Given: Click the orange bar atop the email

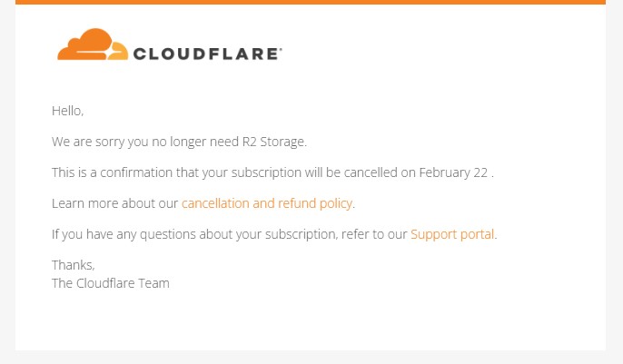Looking at the screenshot, I should click(x=311, y=2).
